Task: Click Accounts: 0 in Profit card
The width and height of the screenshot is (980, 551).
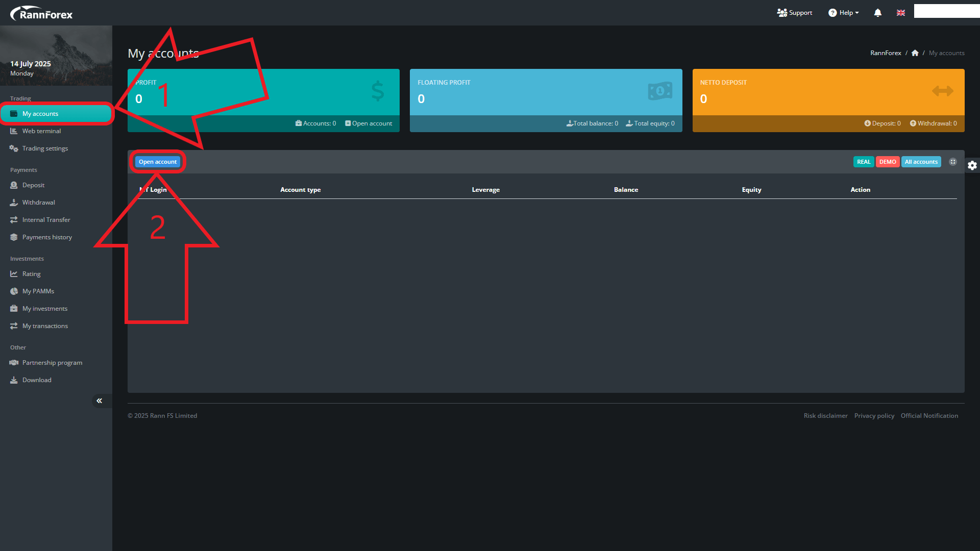Action: 316,123
